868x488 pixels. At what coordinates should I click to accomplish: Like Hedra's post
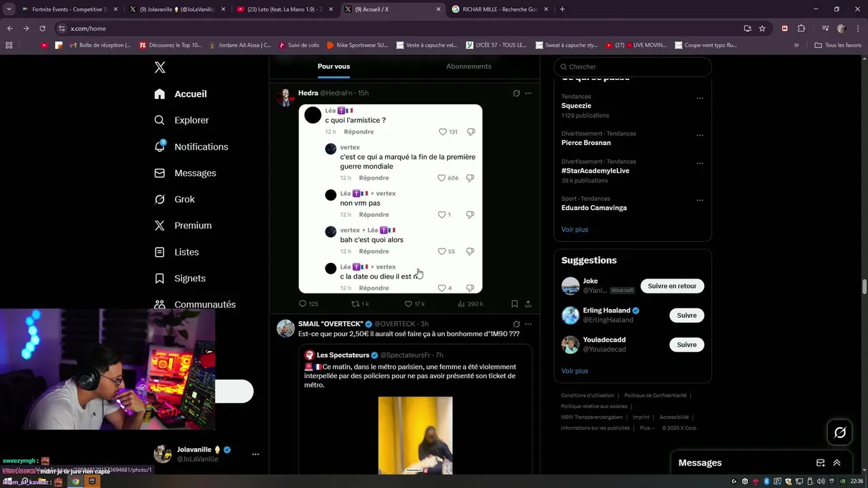click(x=414, y=304)
